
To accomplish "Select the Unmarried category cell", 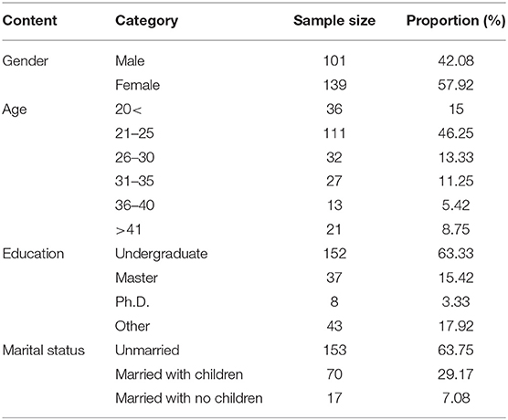I will (x=147, y=350).
